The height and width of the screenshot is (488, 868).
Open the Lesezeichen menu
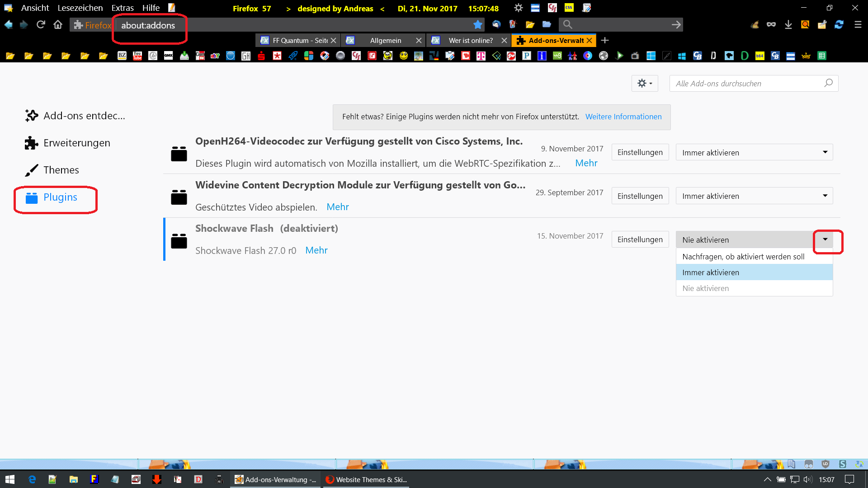click(x=80, y=8)
